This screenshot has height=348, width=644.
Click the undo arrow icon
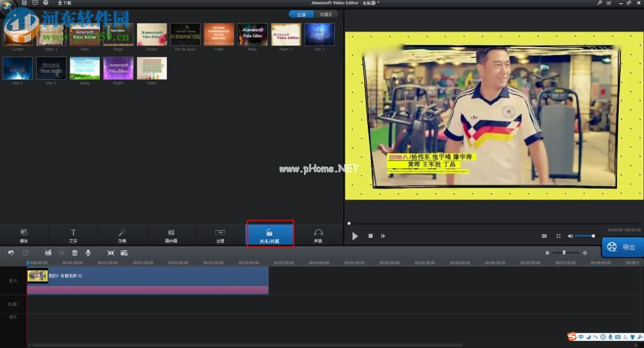click(11, 253)
